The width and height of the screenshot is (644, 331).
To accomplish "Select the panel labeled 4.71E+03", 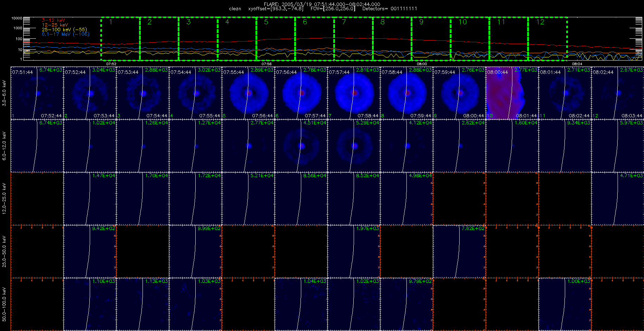I will click(618, 199).
